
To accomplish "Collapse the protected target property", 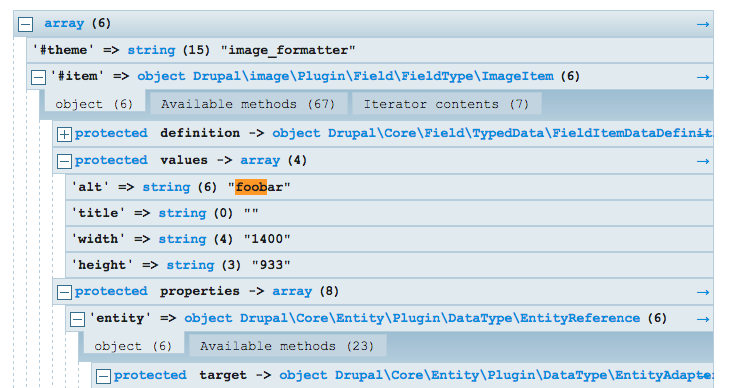I will [103, 376].
